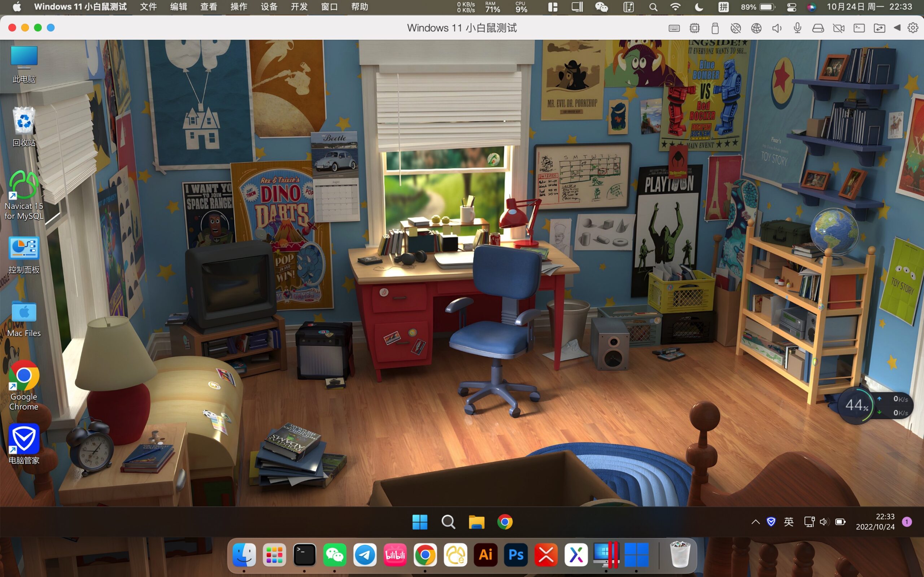Open the 编辑 menu
The width and height of the screenshot is (924, 577).
[179, 7]
